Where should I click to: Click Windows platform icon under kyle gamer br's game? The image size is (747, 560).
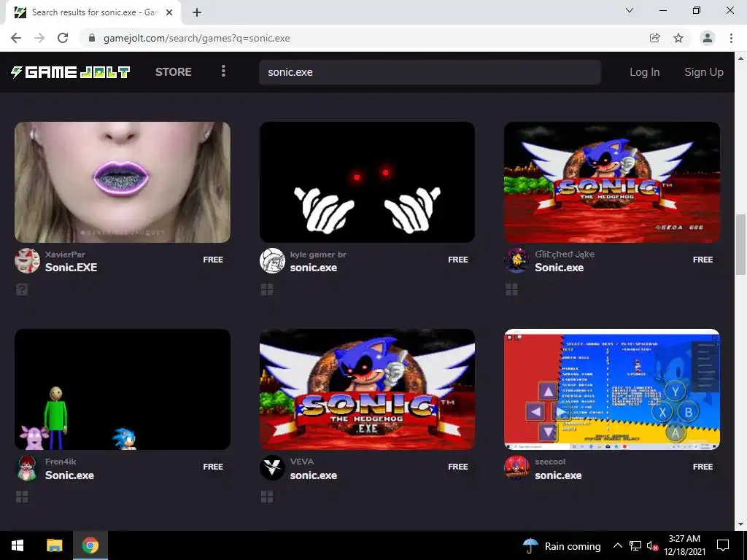(x=267, y=289)
